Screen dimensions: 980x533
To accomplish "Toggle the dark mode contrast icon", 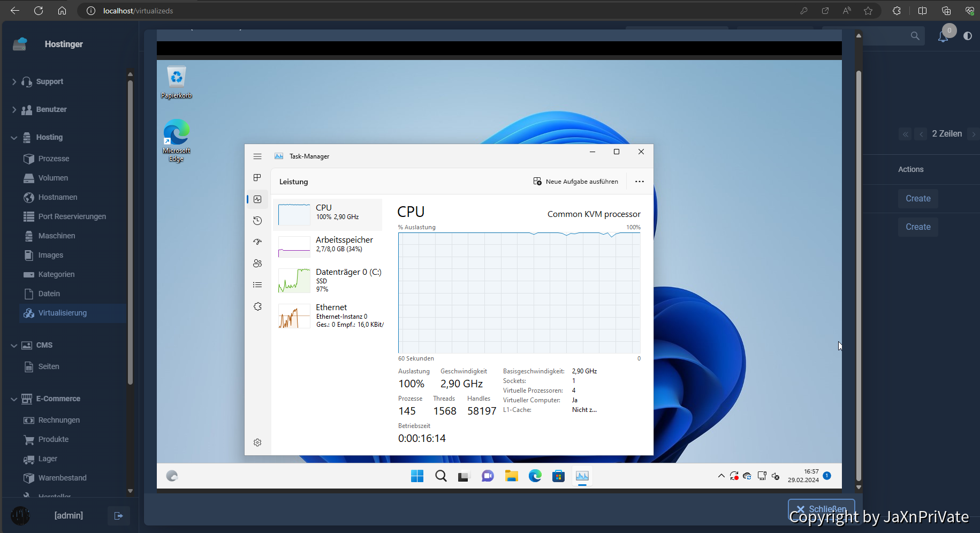I will [x=968, y=36].
